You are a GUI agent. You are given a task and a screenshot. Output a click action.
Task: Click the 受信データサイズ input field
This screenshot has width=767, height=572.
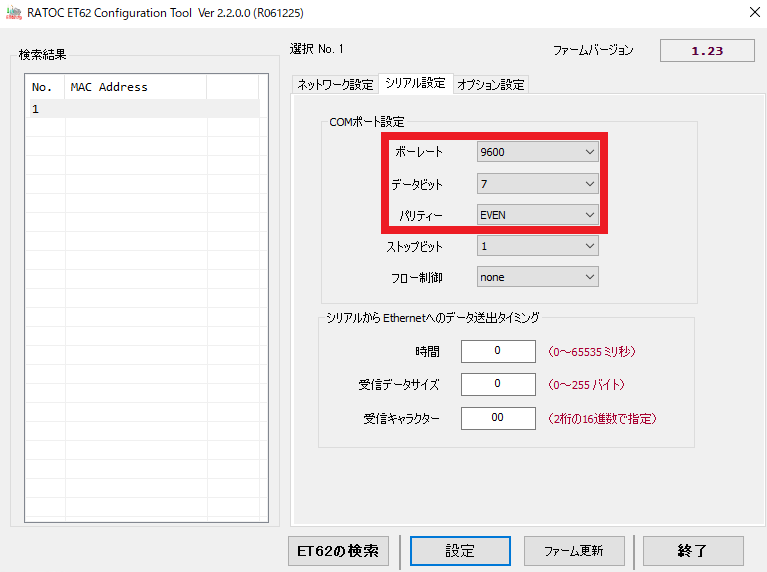click(x=498, y=385)
